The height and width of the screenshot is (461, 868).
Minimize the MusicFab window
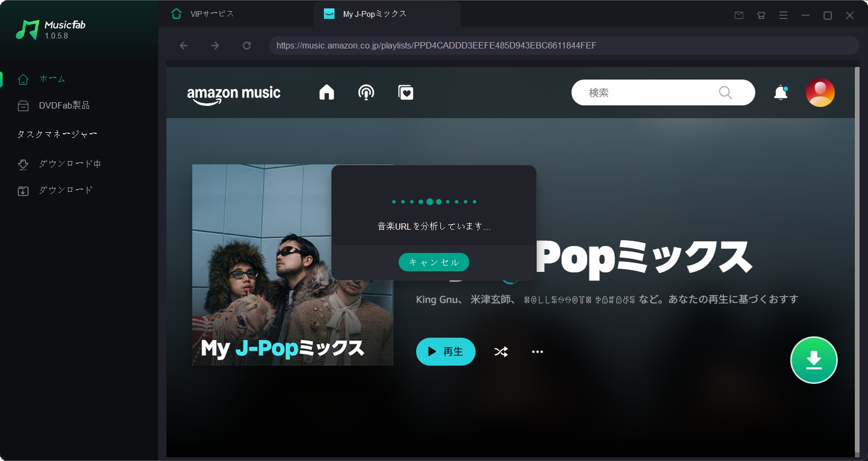tap(805, 15)
